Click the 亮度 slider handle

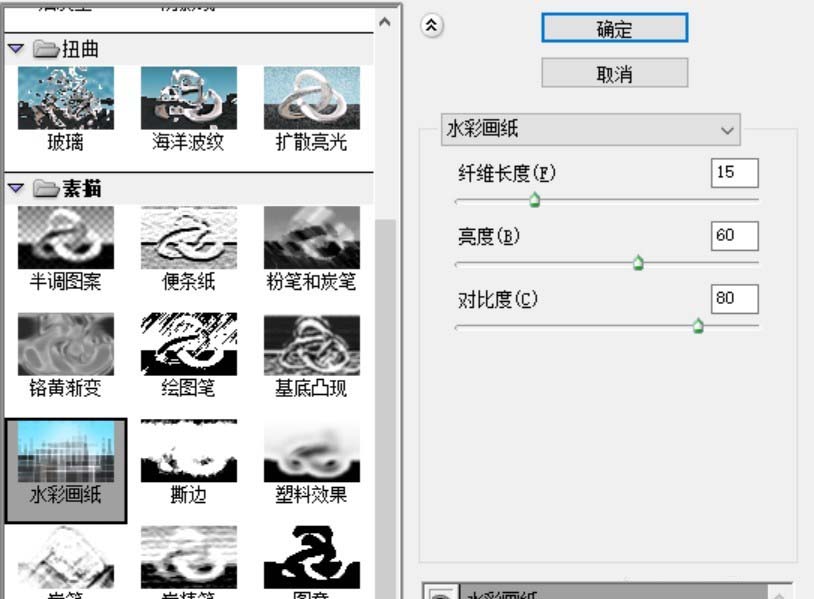tap(638, 263)
